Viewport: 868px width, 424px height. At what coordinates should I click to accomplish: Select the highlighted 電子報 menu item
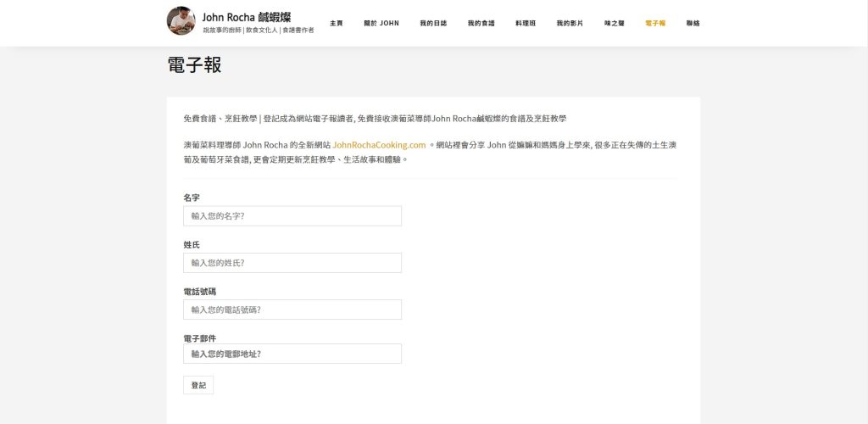655,23
